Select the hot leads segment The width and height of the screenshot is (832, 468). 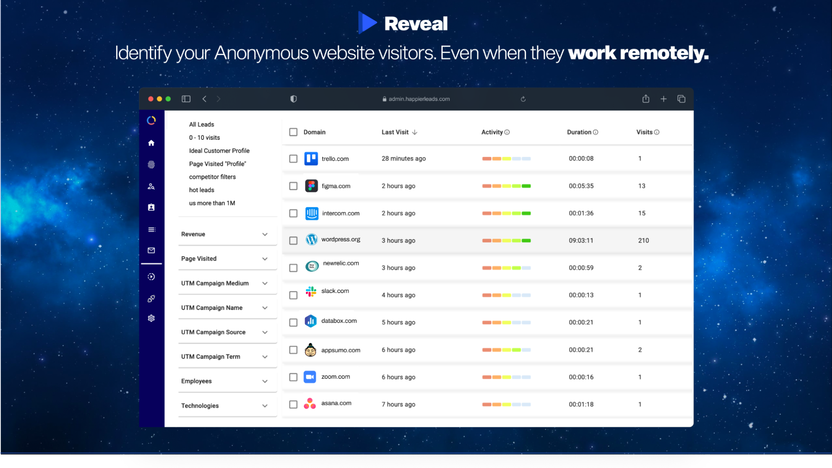[202, 190]
